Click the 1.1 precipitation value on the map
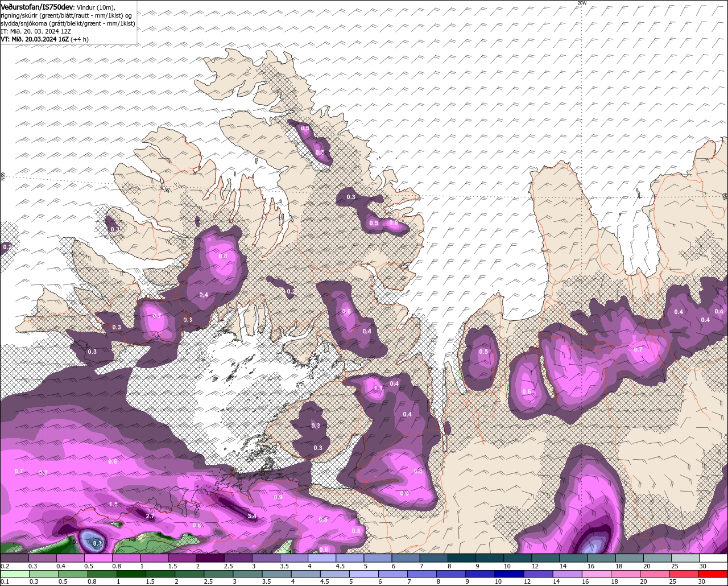The height and width of the screenshot is (586, 728). [x=378, y=389]
